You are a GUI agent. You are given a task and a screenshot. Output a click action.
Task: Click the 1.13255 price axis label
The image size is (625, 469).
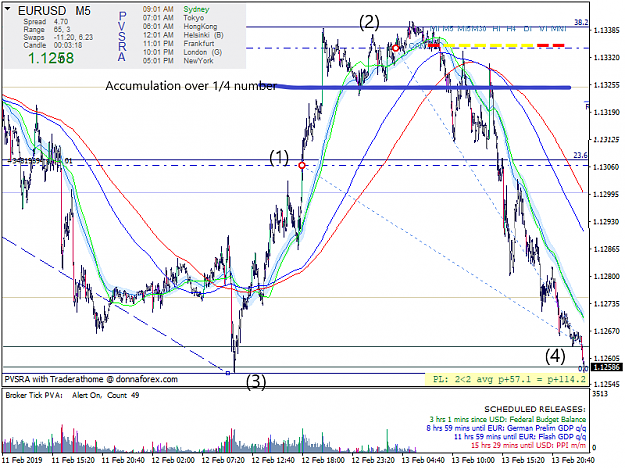pyautogui.click(x=607, y=85)
